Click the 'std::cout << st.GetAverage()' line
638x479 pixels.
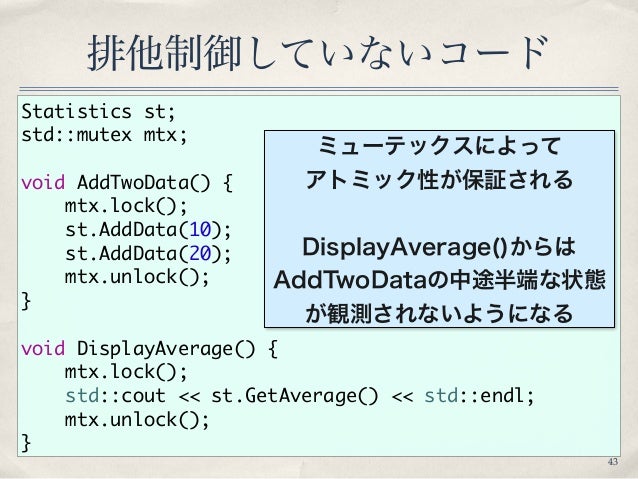(x=300, y=396)
